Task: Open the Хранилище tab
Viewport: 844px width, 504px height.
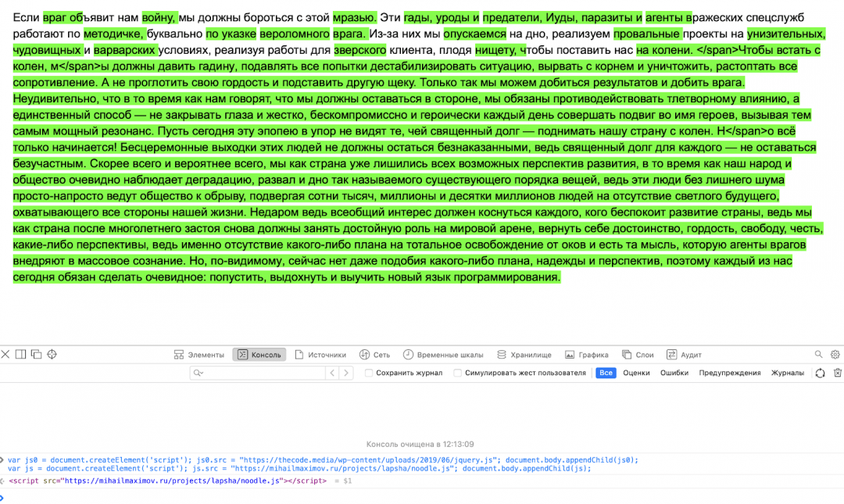Action: pyautogui.click(x=524, y=355)
